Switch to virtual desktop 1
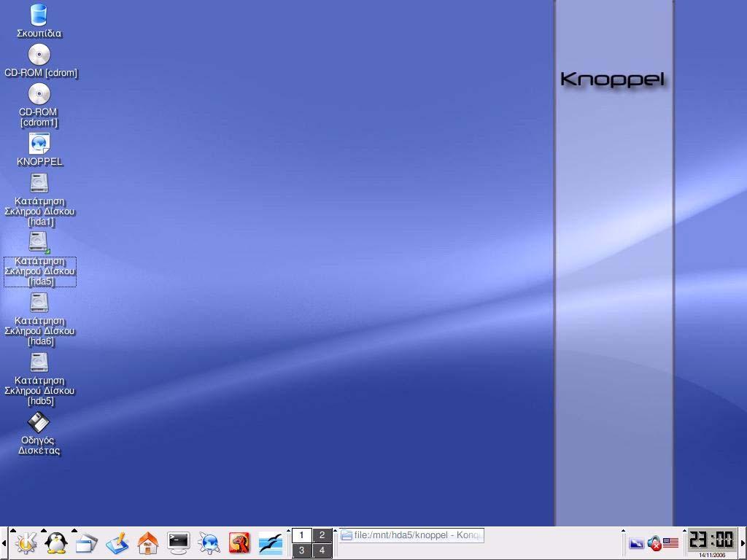The image size is (747, 560). [x=301, y=535]
